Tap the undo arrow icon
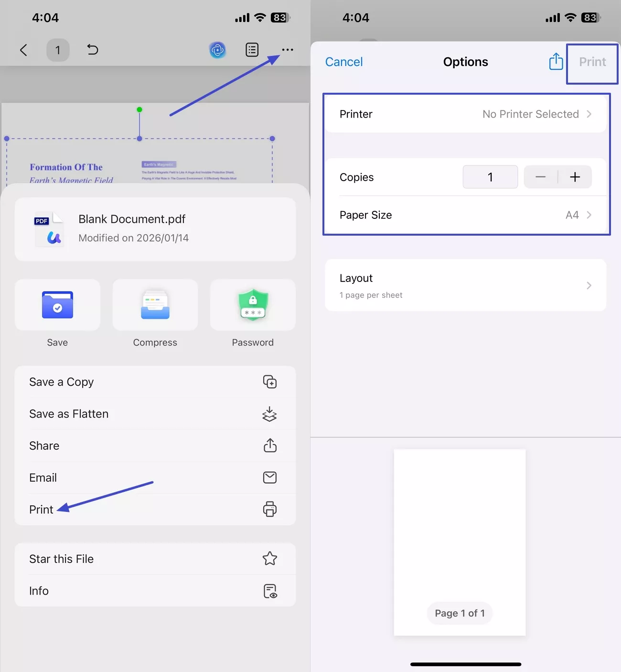Image resolution: width=621 pixels, height=672 pixels. 93,50
